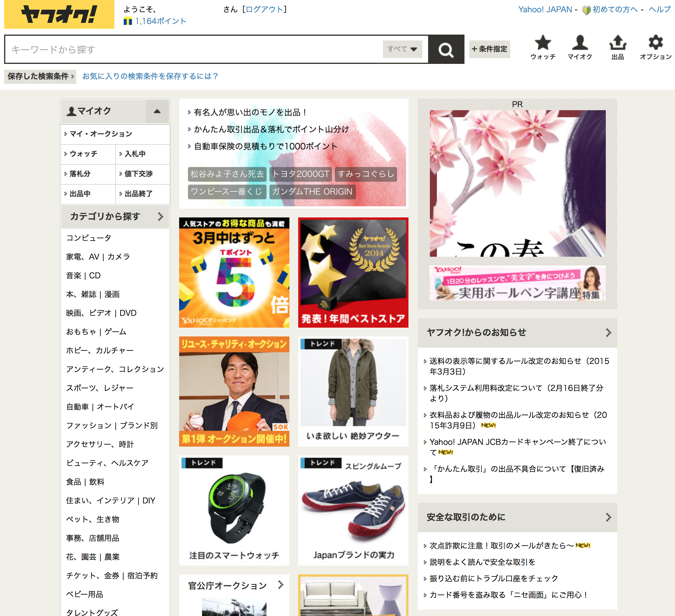Click the Yahoo Auctions logo
Screen dimensions: 675x616
pyautogui.click(x=59, y=14)
